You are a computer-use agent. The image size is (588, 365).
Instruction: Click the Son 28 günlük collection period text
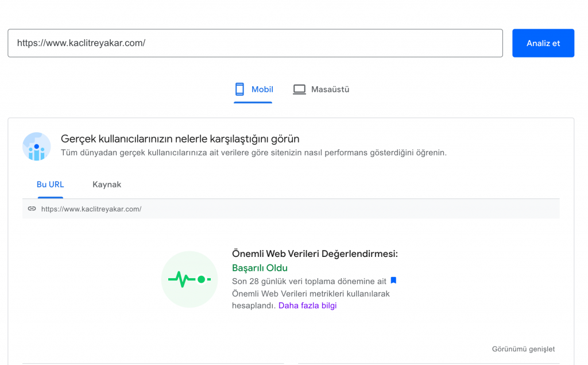(309, 281)
